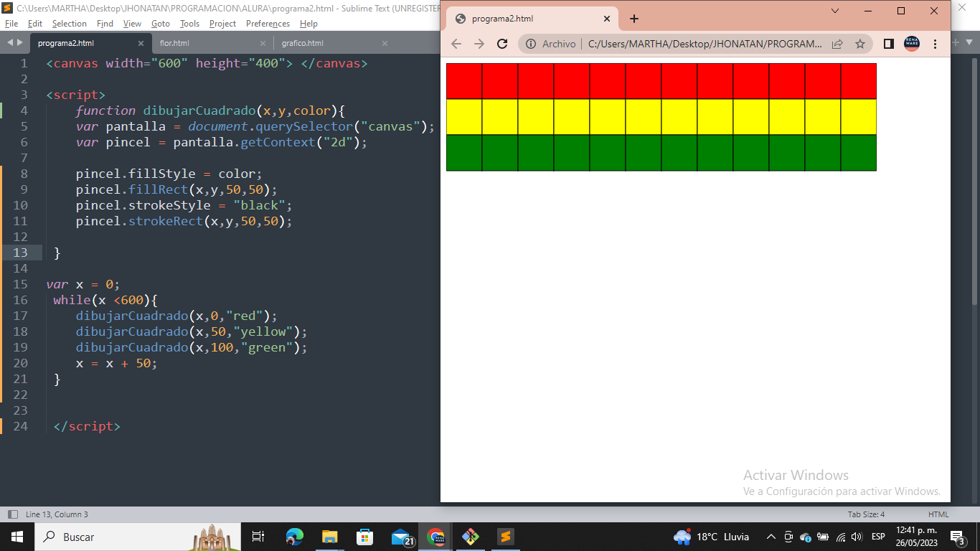Open the View menu
Image resolution: width=980 pixels, height=551 pixels.
(x=132, y=24)
